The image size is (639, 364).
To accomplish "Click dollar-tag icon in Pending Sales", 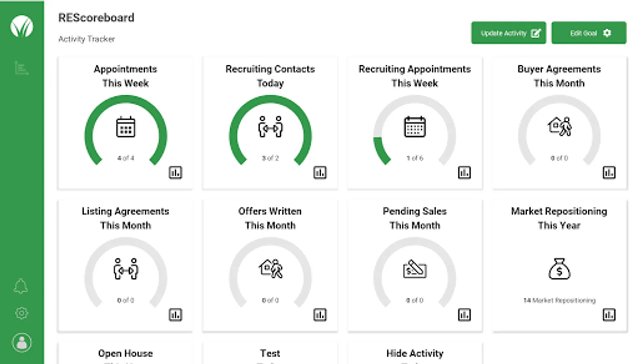I will 415,269.
